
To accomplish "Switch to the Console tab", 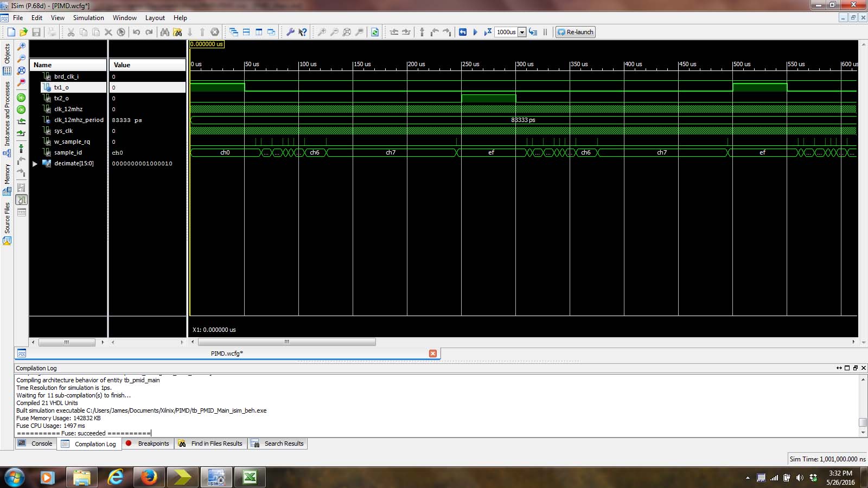I will coord(36,444).
